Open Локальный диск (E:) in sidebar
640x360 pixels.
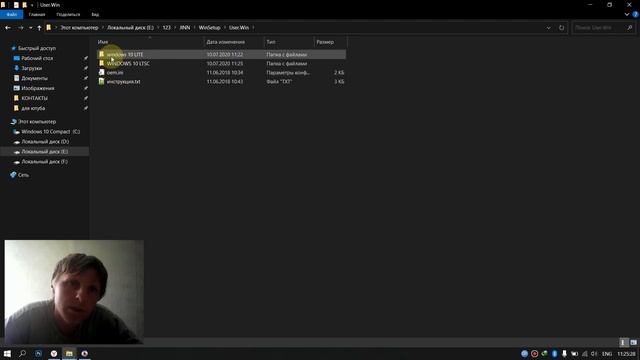pyautogui.click(x=44, y=151)
